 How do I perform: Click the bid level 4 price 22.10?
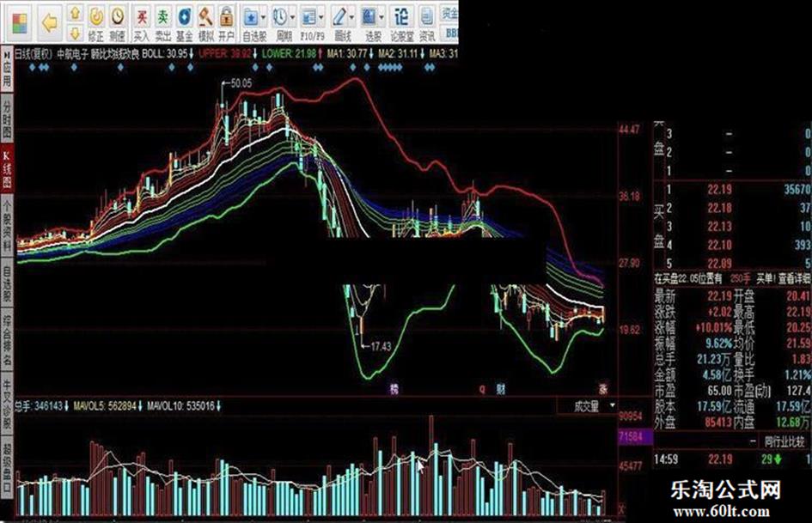coord(720,245)
